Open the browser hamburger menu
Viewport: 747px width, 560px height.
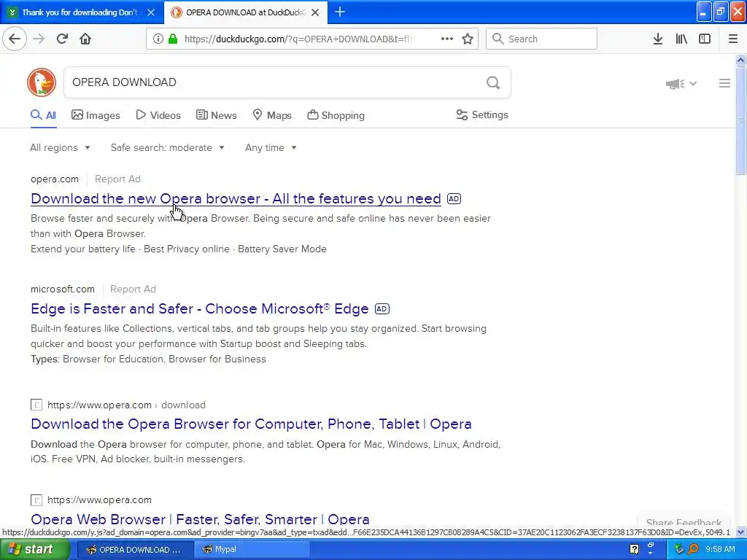point(732,39)
